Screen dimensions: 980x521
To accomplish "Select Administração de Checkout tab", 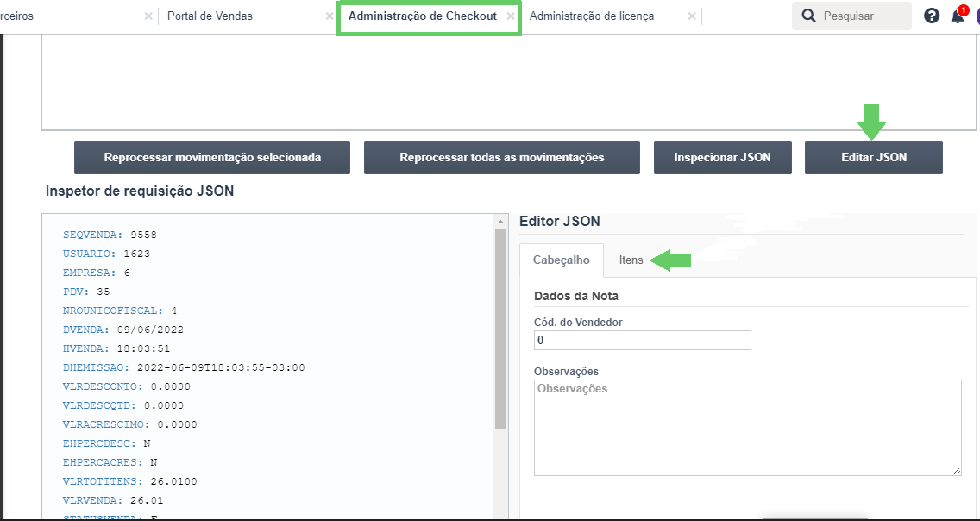I will tap(423, 16).
